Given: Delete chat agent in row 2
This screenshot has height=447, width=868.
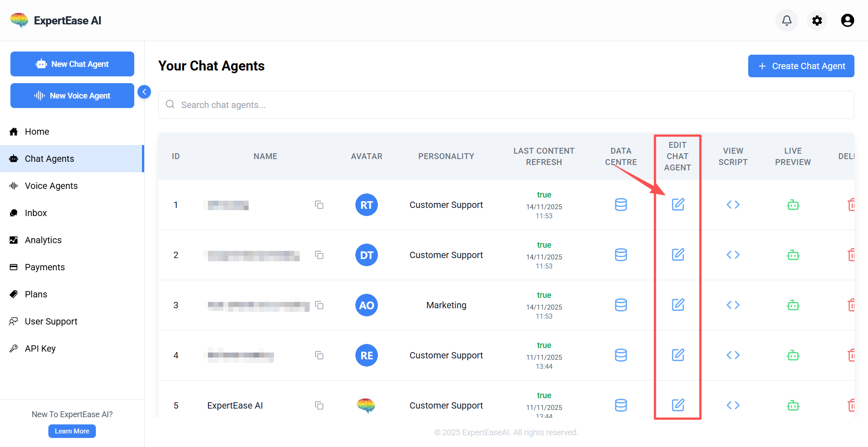Looking at the screenshot, I should [851, 255].
